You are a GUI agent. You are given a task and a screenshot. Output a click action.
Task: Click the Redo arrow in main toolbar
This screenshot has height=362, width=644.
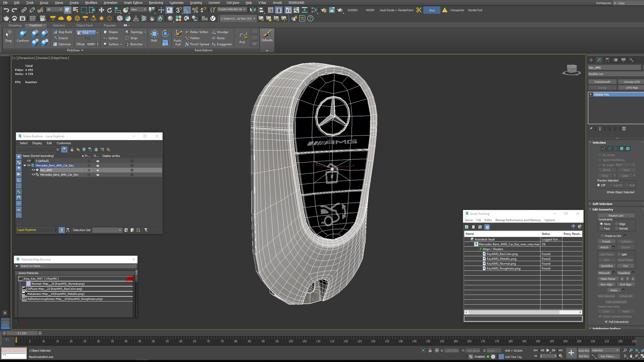click(14, 10)
